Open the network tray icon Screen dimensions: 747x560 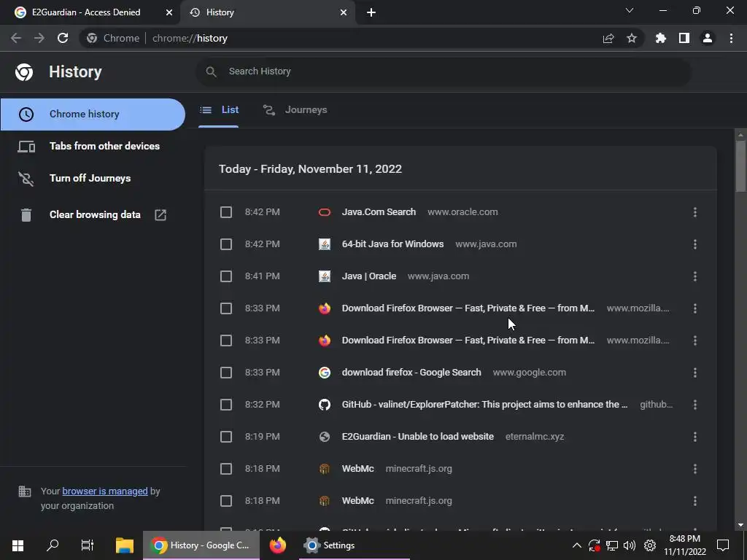[x=612, y=545]
